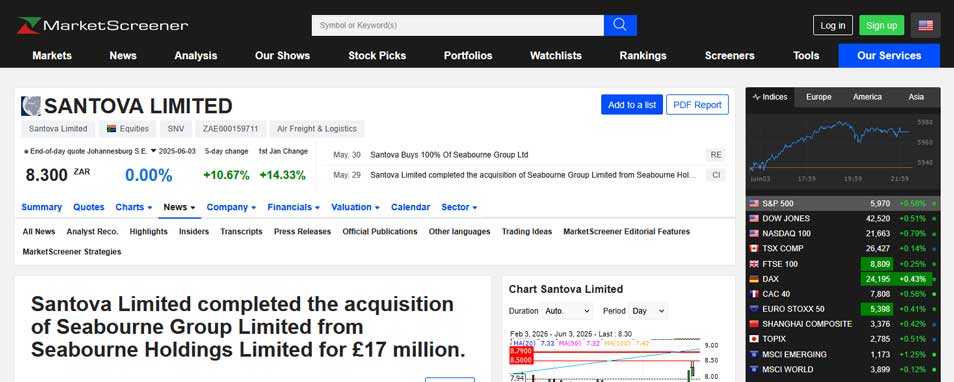Click the Shanghai Composite China flag icon
This screenshot has height=382, width=954.
[x=754, y=324]
